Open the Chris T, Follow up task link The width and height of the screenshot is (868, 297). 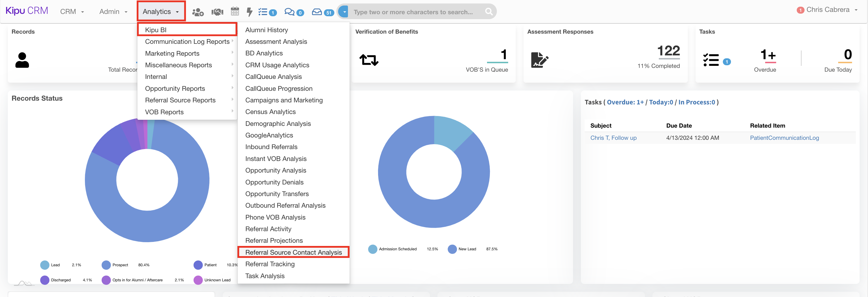tap(613, 138)
